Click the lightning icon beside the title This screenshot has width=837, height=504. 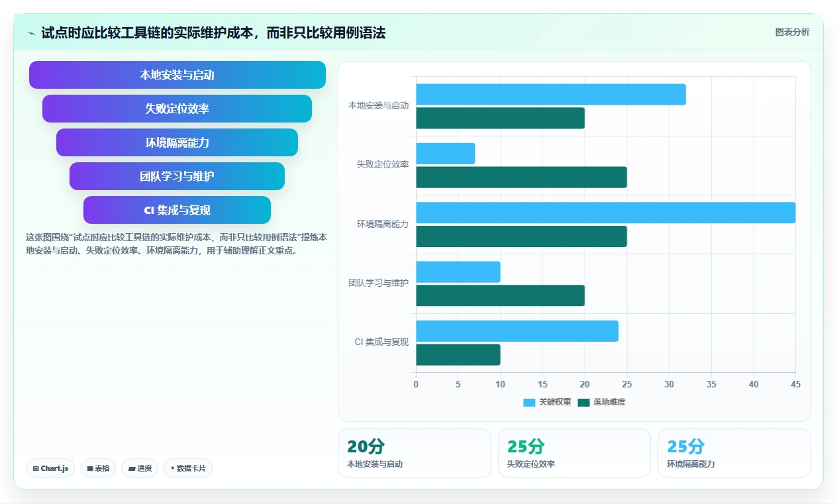point(31,33)
